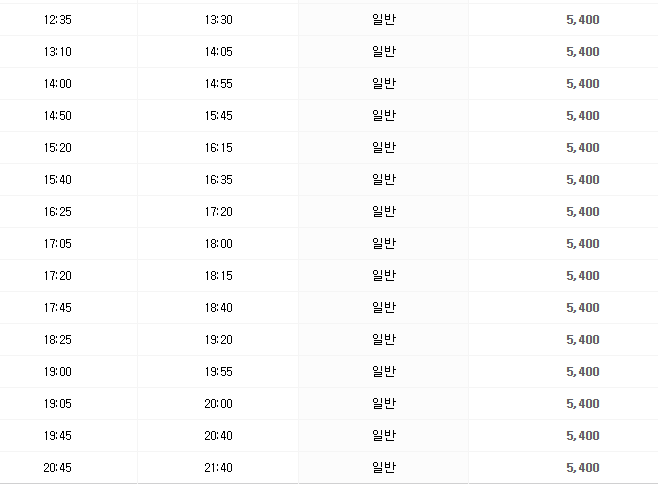
Task: Click the 13:10 departure row
Action: click(58, 51)
